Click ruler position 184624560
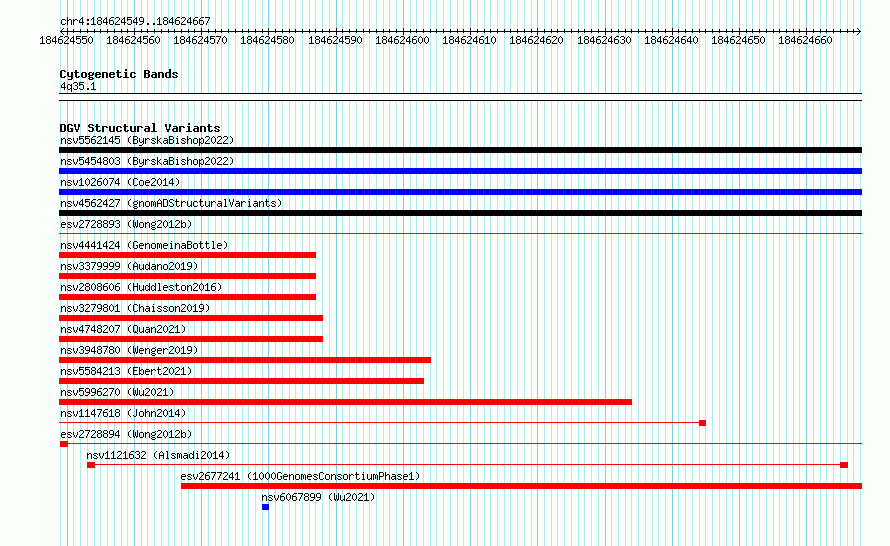 (x=133, y=40)
